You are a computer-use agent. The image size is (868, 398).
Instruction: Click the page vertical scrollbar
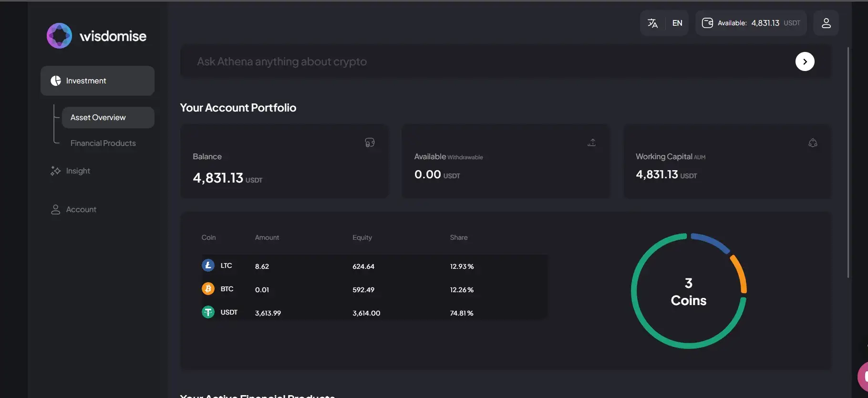pos(848,162)
